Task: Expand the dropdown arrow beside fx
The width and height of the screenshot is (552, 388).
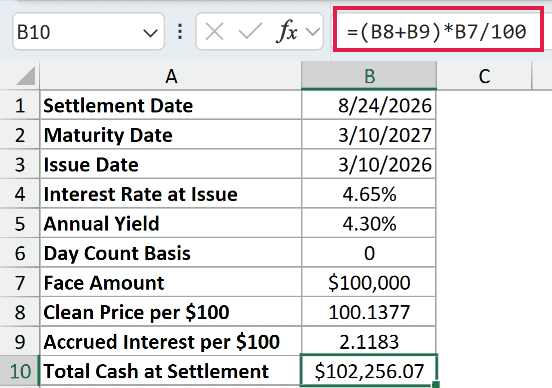Action: tap(313, 32)
